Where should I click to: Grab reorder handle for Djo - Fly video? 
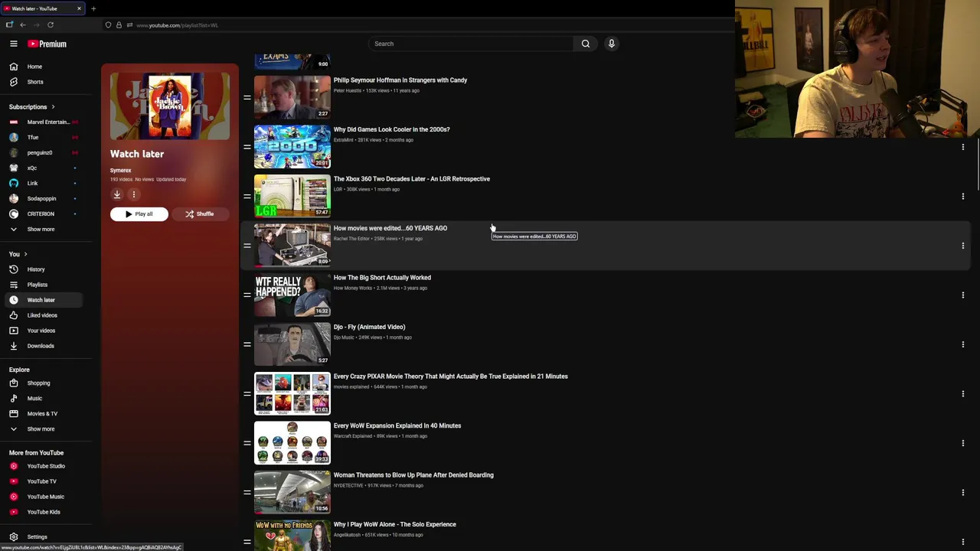tap(247, 344)
